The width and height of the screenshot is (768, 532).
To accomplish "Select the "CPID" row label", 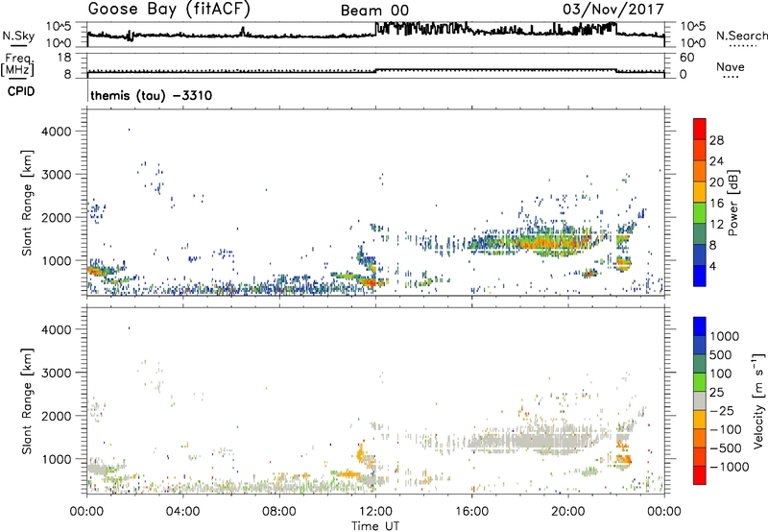I will [x=21, y=91].
